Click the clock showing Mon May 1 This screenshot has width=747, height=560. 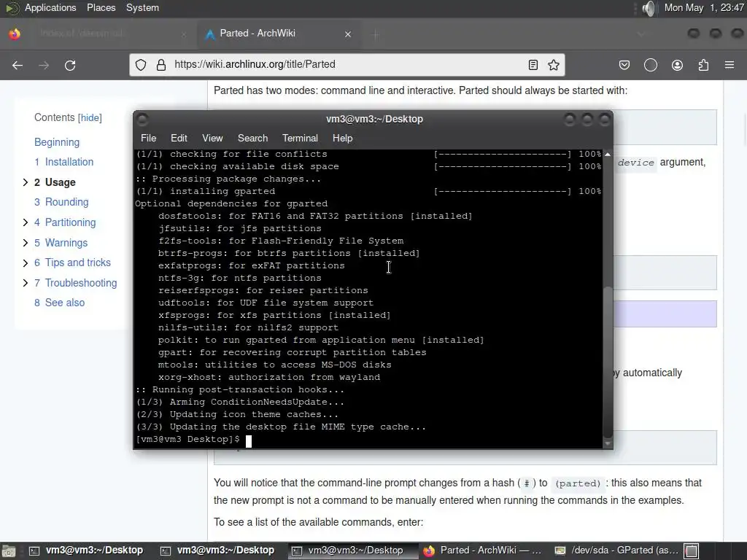(x=704, y=7)
